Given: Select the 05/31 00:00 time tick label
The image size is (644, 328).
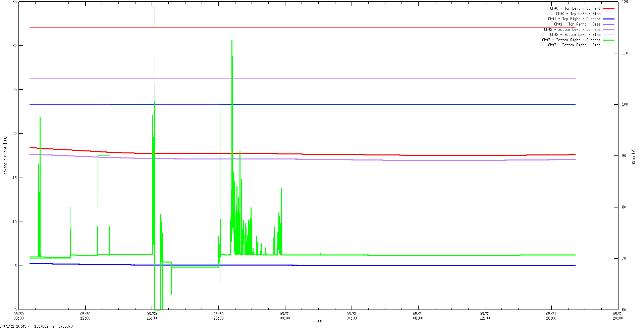Looking at the screenshot, I should 285,316.
